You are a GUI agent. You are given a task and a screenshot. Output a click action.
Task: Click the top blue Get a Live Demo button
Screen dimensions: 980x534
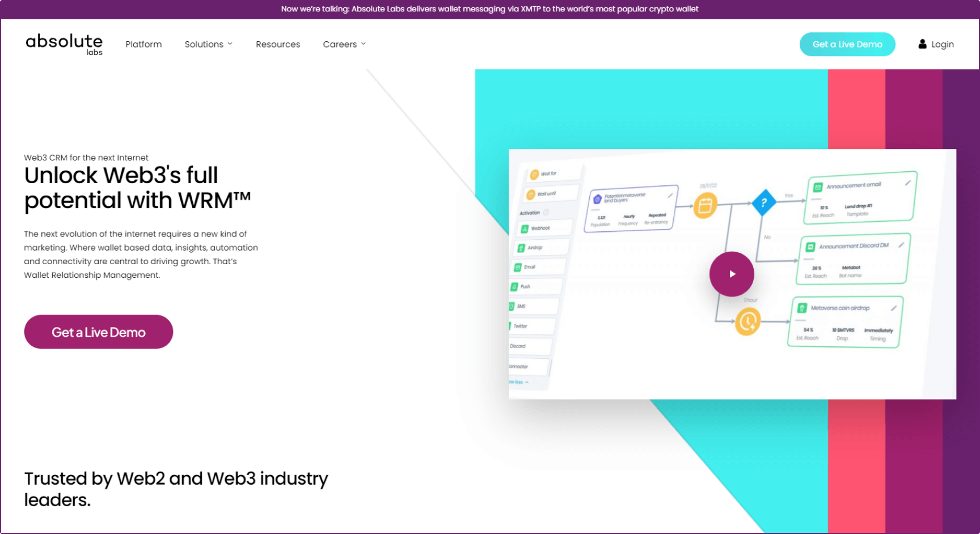tap(847, 44)
